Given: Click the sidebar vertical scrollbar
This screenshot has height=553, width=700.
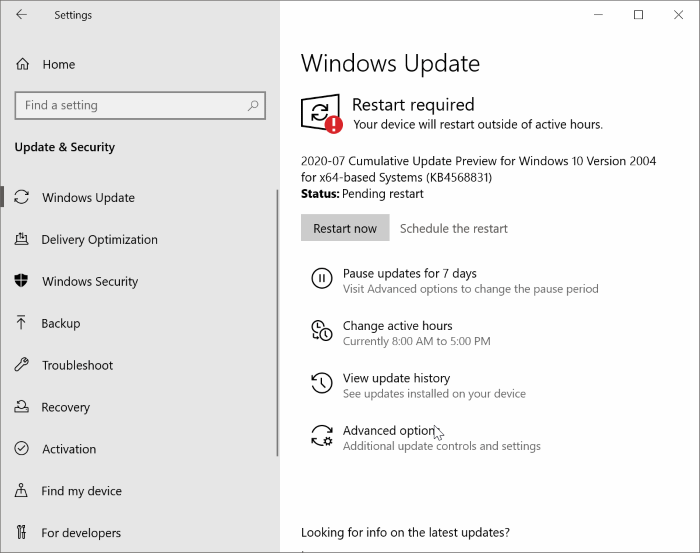Looking at the screenshot, I should point(277,323).
